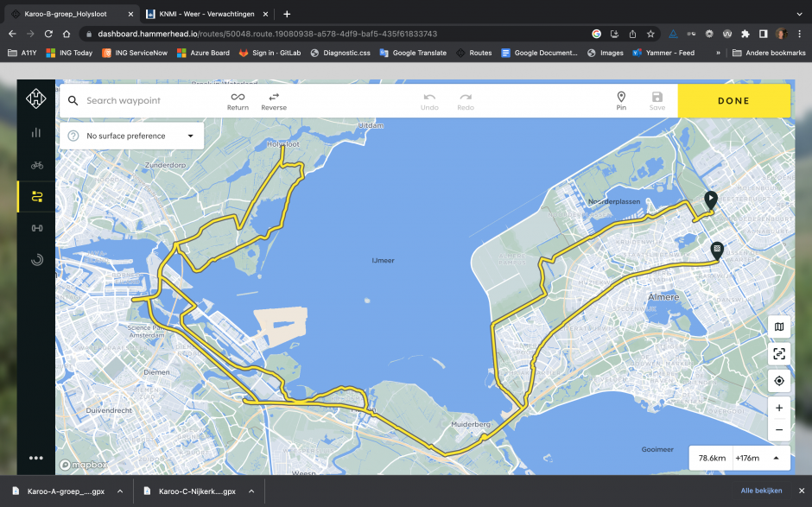
Task: Expand options for Karoo-A-groep gpx download
Action: pos(120,491)
